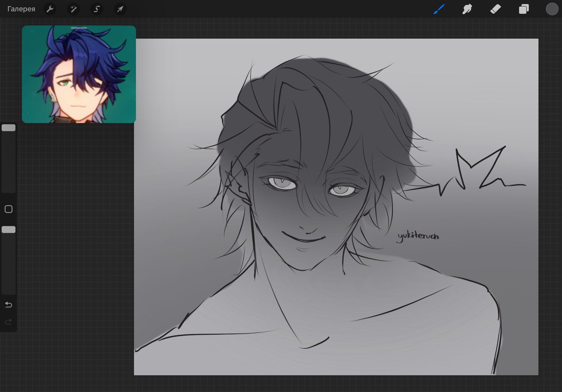Select the Brush tool
The image size is (562, 392).
[x=439, y=9]
